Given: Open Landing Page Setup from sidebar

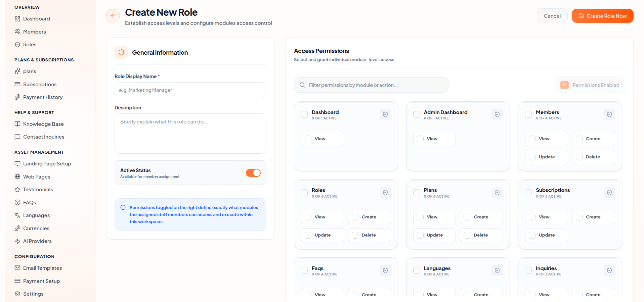Looking at the screenshot, I should [47, 164].
